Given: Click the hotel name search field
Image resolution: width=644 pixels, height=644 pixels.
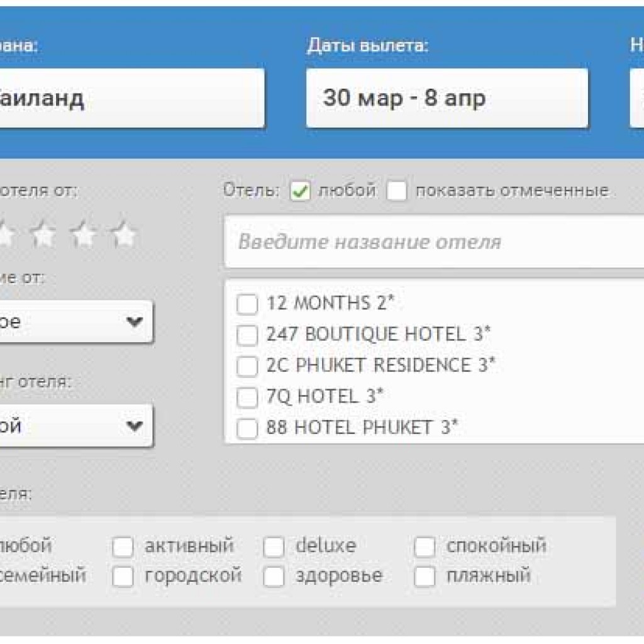Looking at the screenshot, I should [434, 241].
